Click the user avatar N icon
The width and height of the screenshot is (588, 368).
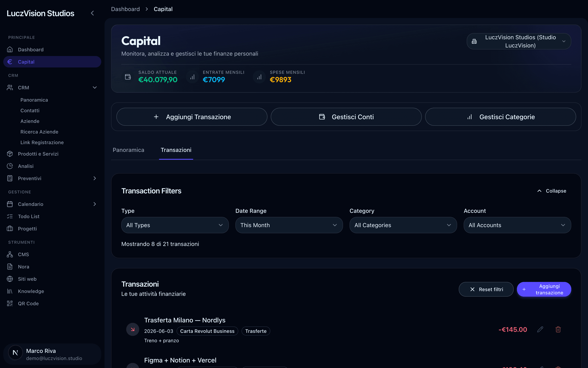pos(15,352)
